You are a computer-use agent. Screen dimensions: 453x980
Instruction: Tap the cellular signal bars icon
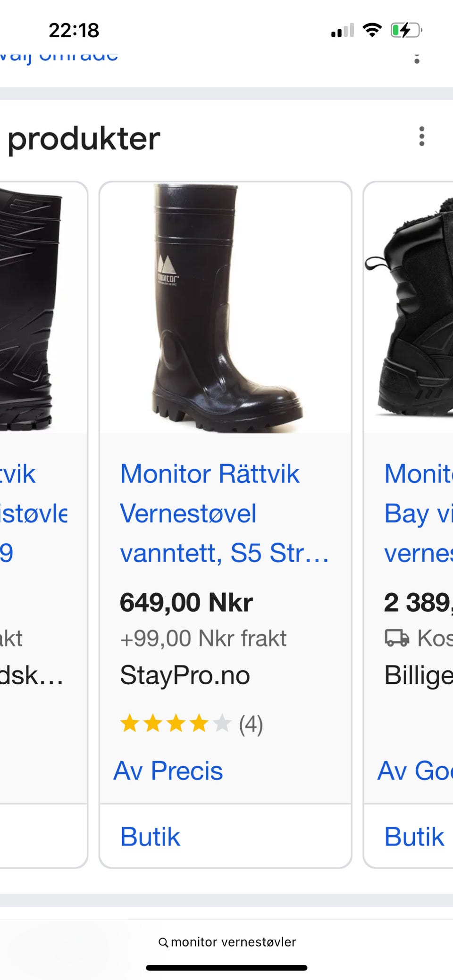point(343,31)
